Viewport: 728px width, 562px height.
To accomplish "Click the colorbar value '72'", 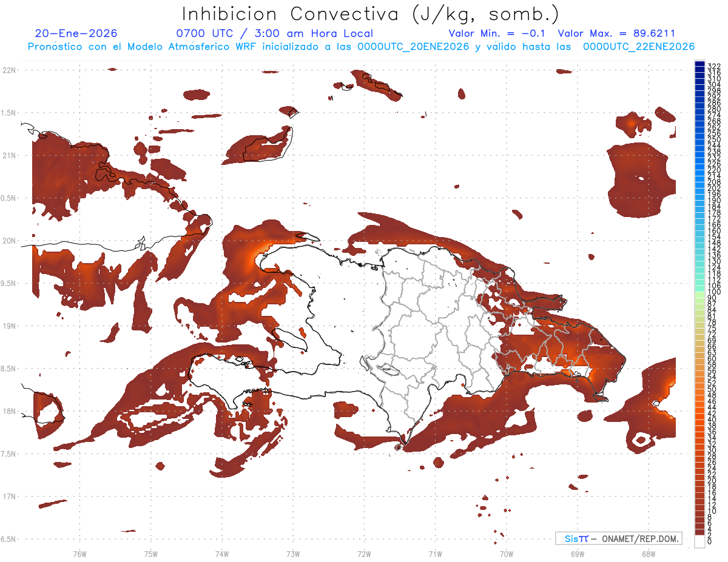I will tap(712, 334).
